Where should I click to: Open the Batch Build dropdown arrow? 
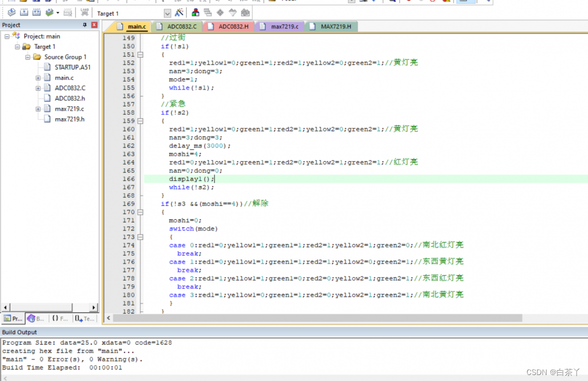(x=58, y=13)
